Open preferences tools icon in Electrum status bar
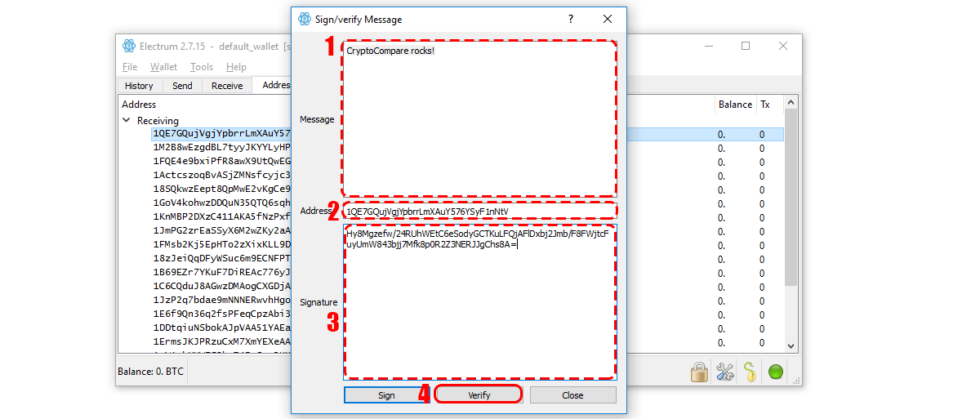 pos(725,372)
